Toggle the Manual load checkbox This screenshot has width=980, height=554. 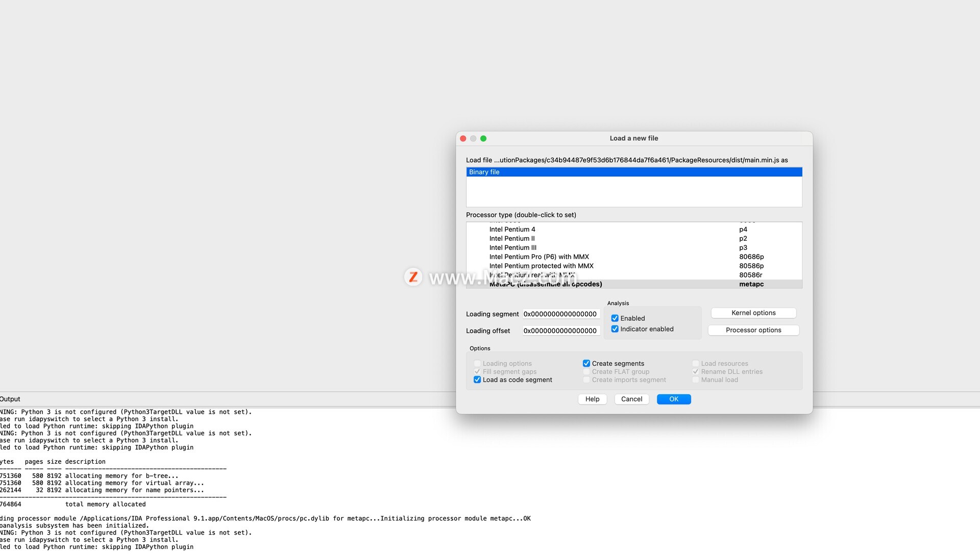click(x=696, y=380)
